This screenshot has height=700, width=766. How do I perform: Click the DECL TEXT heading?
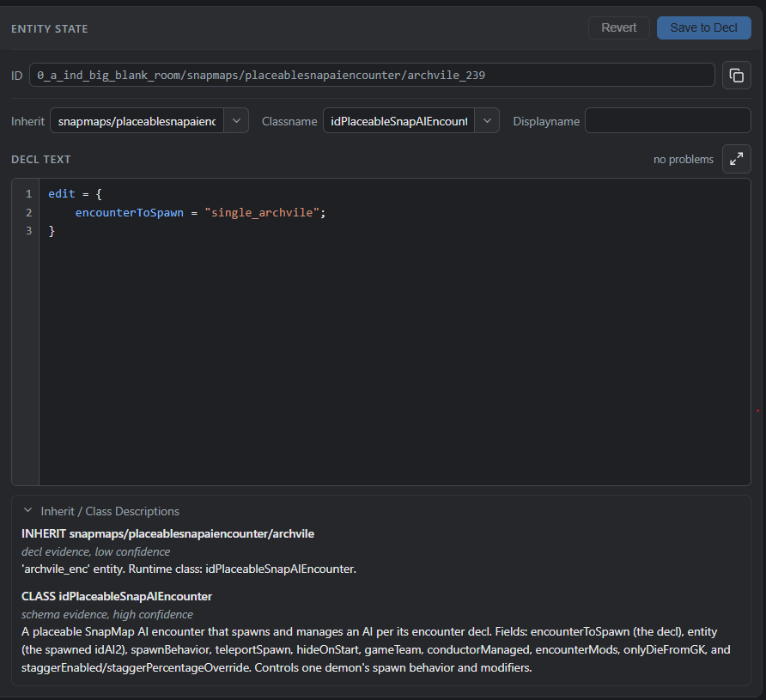(41, 159)
